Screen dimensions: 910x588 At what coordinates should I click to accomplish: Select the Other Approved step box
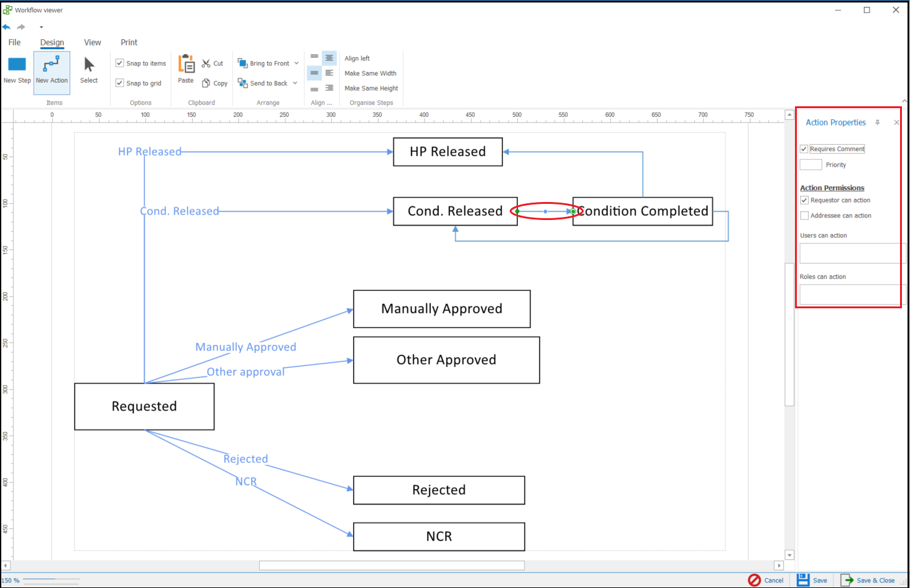(446, 360)
